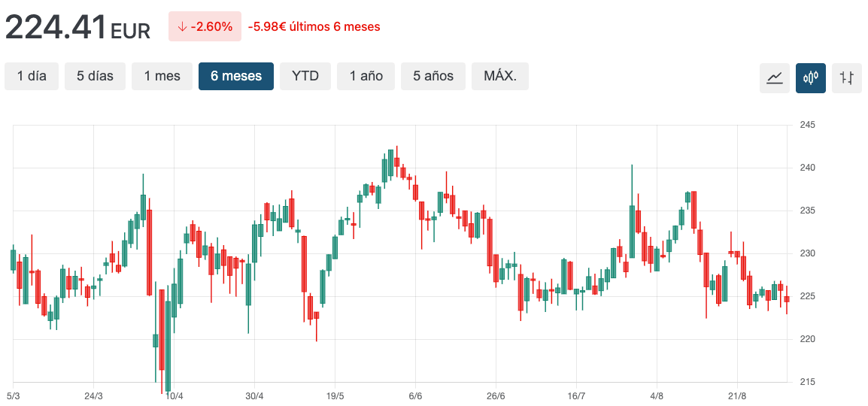868x406 pixels.
Task: Click the 24/3 date axis label
Action: tap(93, 395)
